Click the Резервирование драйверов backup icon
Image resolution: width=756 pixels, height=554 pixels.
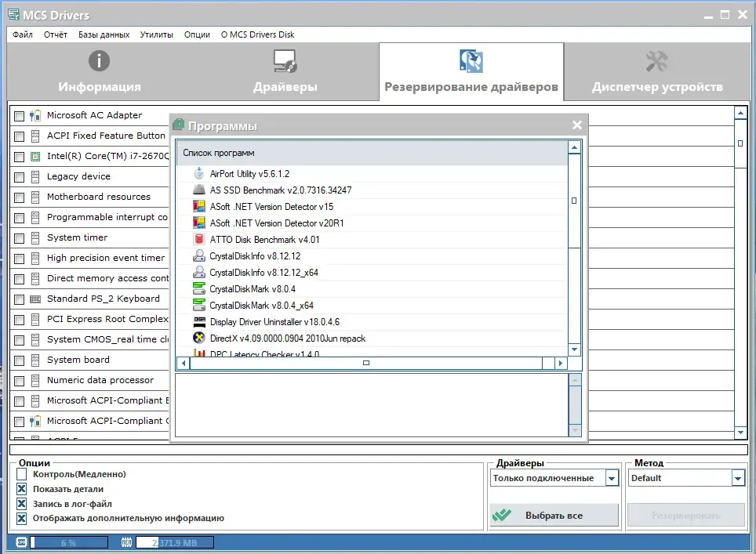click(x=471, y=61)
